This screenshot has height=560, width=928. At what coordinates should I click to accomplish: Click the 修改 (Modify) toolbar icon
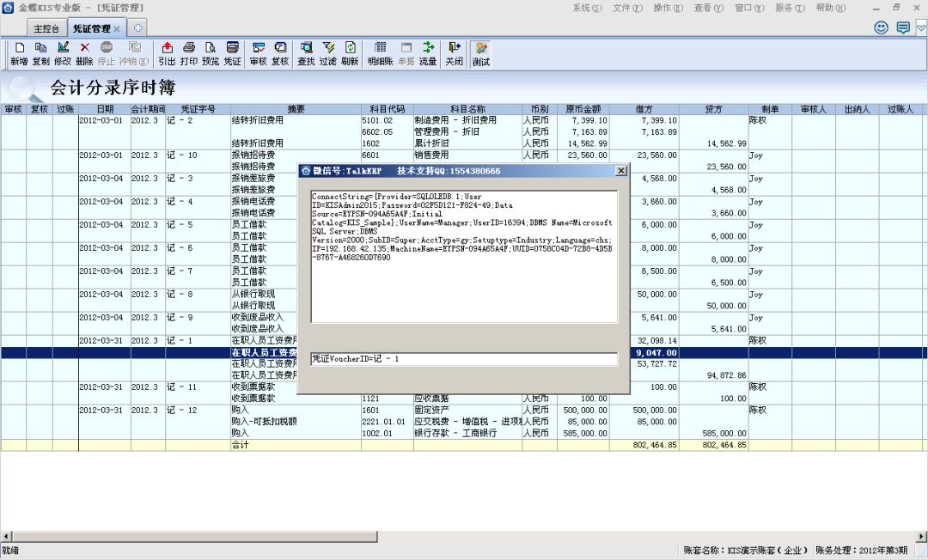click(x=63, y=53)
